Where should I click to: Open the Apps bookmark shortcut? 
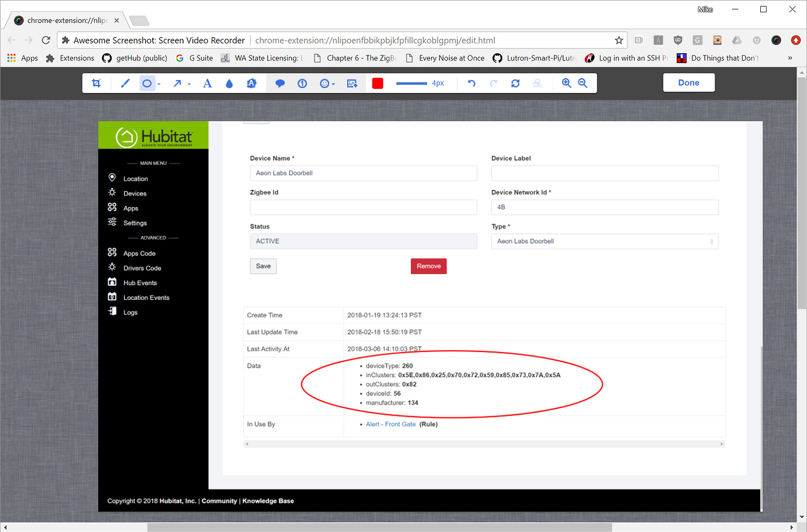click(x=23, y=58)
